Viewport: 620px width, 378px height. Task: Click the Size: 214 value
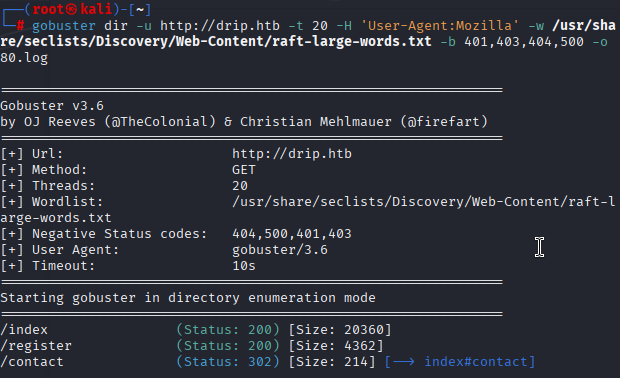(x=332, y=362)
